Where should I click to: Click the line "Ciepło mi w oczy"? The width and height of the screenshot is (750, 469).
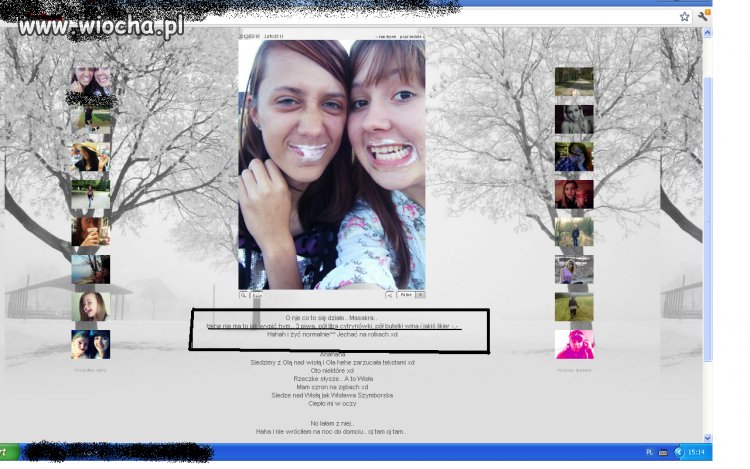point(332,404)
